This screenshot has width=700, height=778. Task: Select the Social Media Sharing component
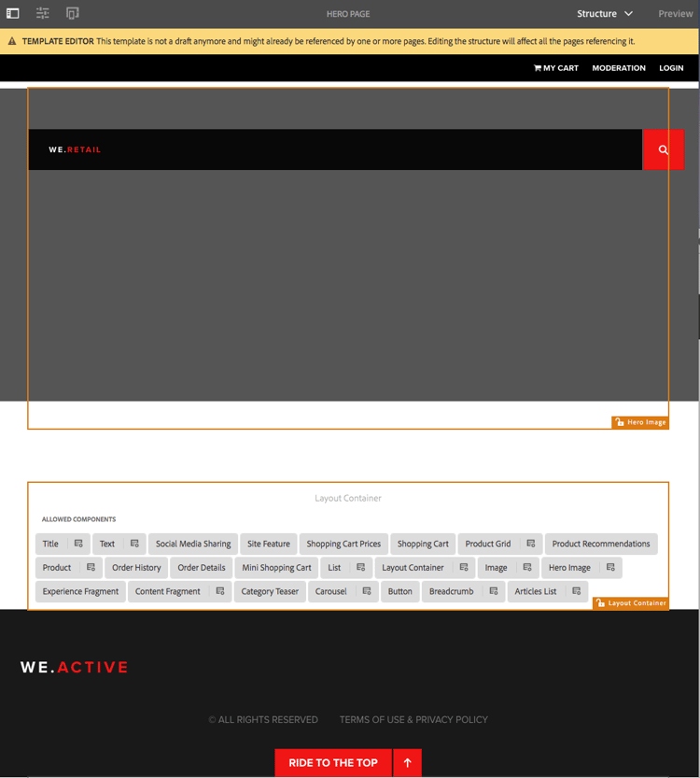pyautogui.click(x=193, y=544)
